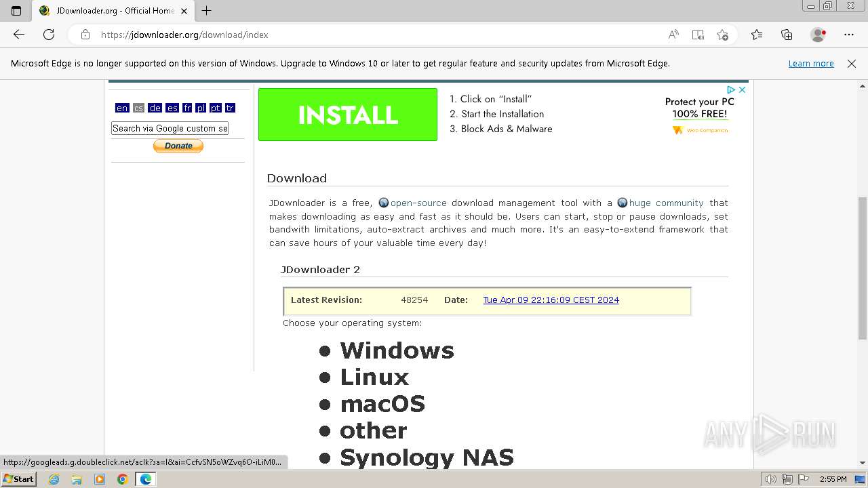Focus the Google custom search field

pyautogui.click(x=170, y=128)
